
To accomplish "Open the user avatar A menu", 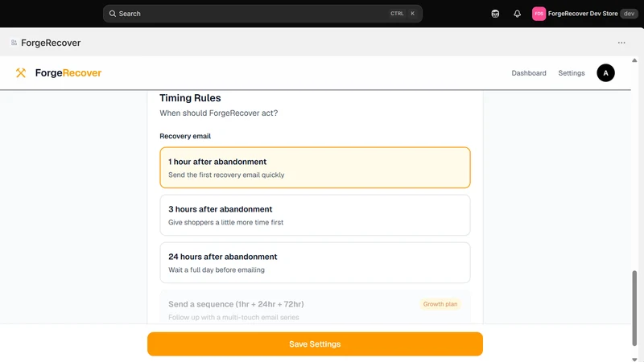I will [605, 73].
